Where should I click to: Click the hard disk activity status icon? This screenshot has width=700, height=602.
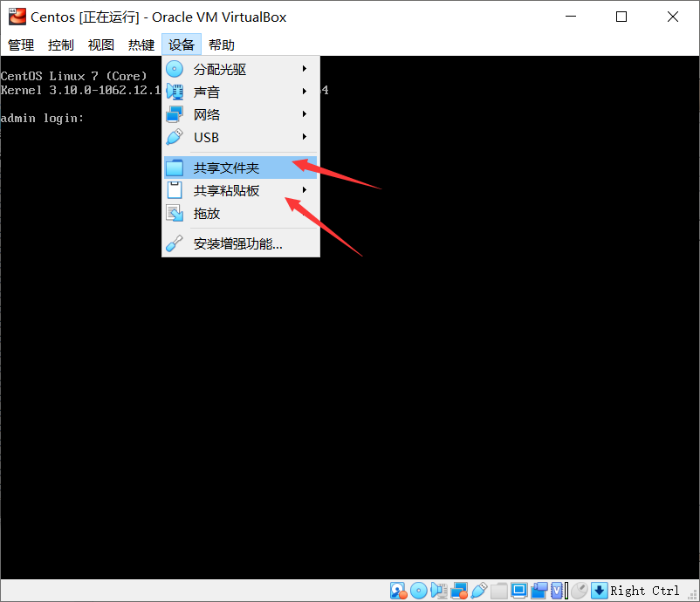coord(398,591)
